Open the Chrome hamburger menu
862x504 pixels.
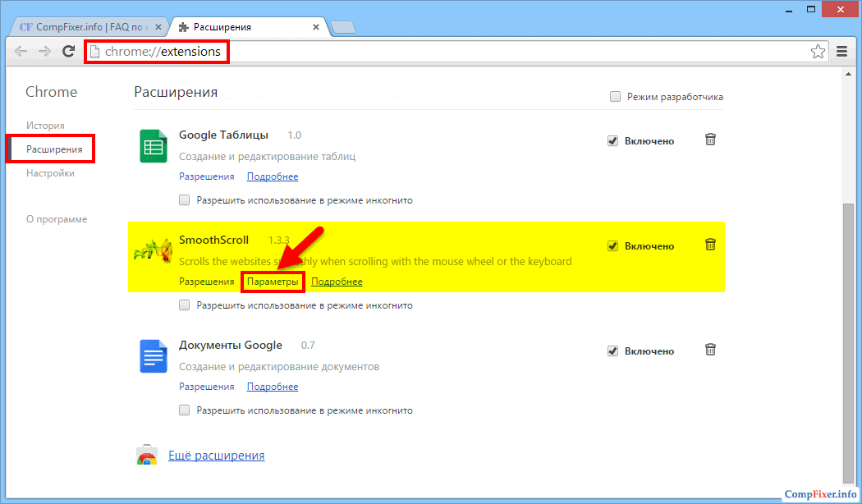(841, 52)
